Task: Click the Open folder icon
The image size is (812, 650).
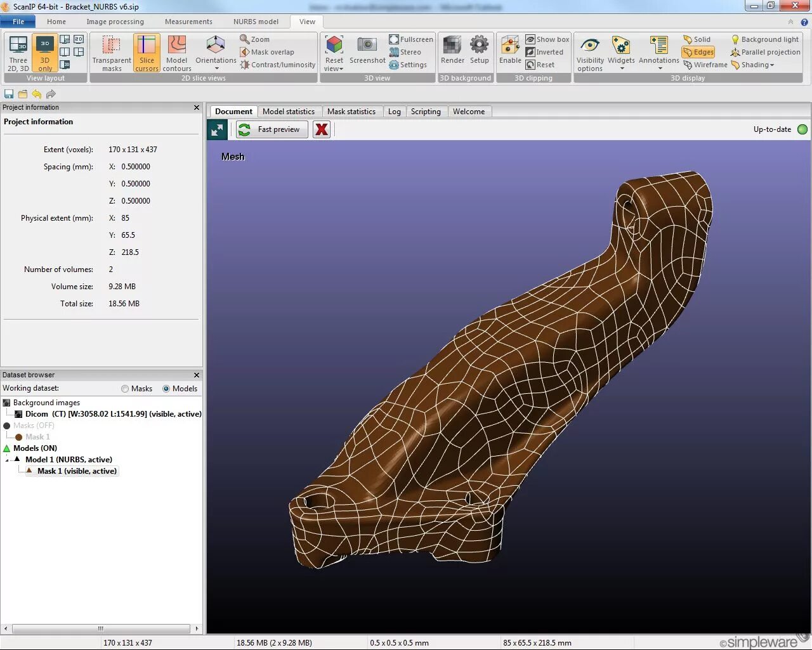Action: point(23,94)
